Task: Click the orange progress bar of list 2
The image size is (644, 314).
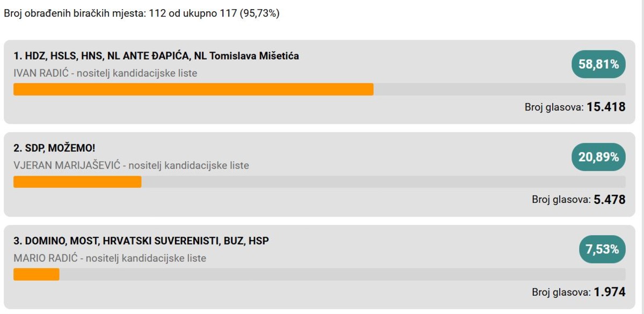Action: [77, 182]
